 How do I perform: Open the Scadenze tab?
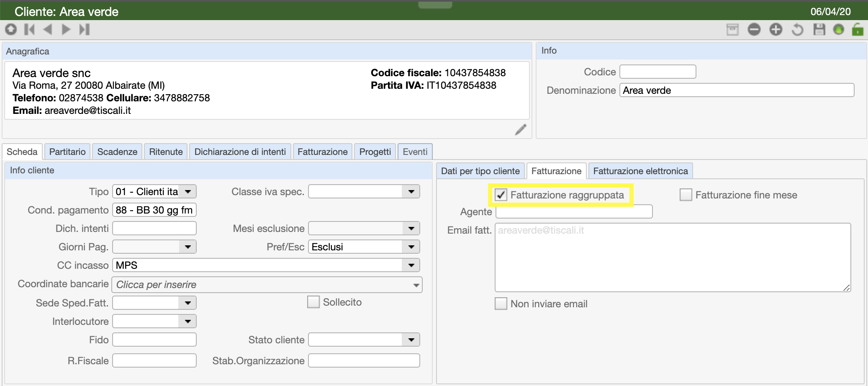(x=117, y=152)
